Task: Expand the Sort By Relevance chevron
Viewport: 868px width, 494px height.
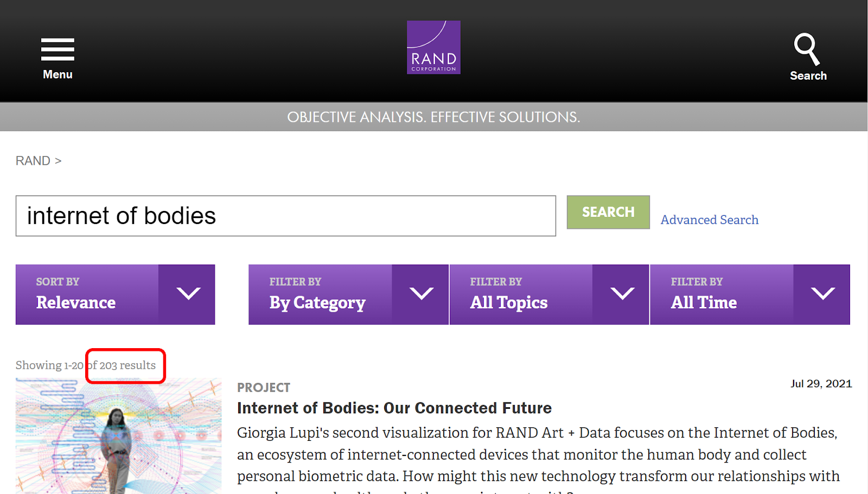Action: coord(188,294)
